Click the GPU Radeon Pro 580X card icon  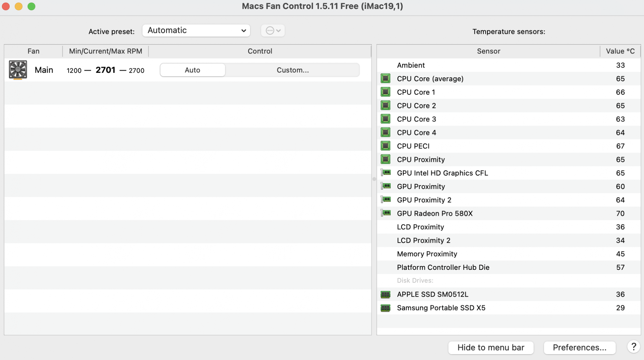[386, 213]
